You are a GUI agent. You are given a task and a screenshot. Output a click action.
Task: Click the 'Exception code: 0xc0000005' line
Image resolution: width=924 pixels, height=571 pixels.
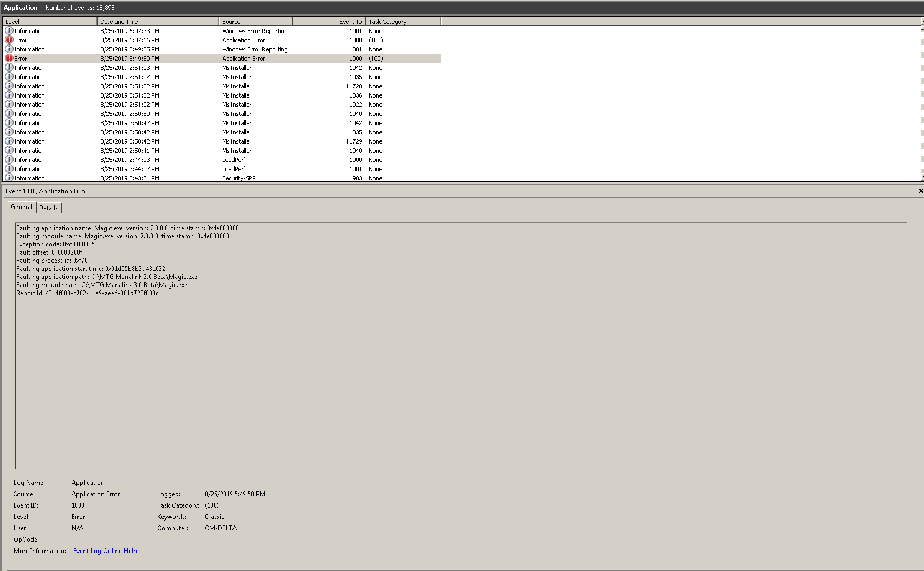point(55,244)
